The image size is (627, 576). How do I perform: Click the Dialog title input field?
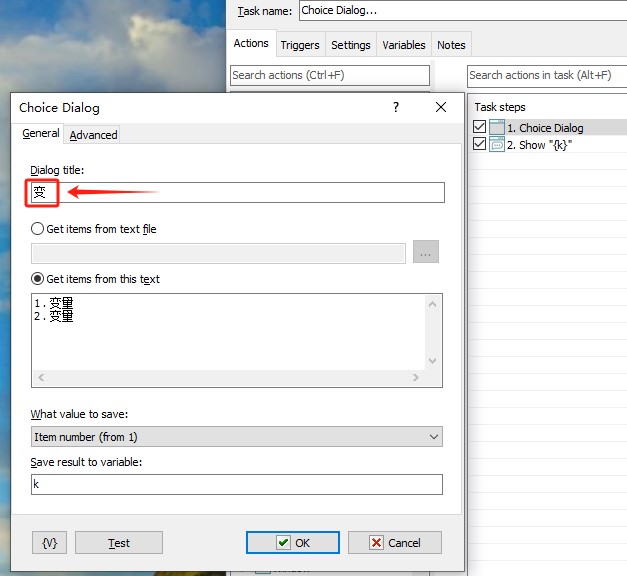(x=250, y=192)
